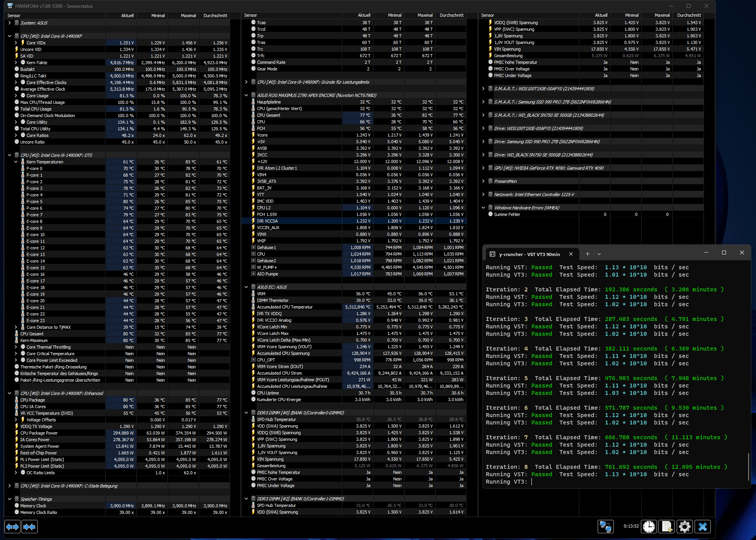The image size is (756, 540).
Task: Click the shrink columns arrows button
Action: (30, 527)
